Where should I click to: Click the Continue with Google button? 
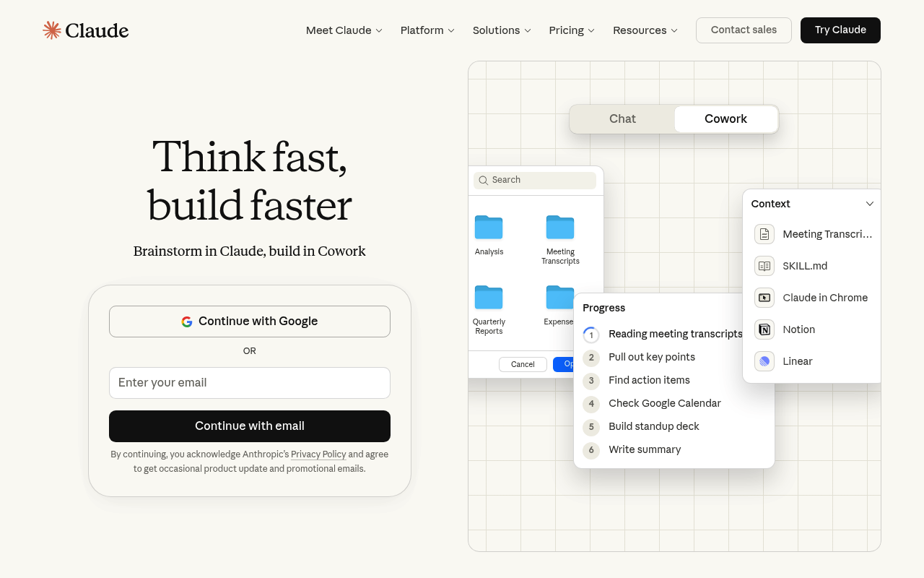(250, 322)
